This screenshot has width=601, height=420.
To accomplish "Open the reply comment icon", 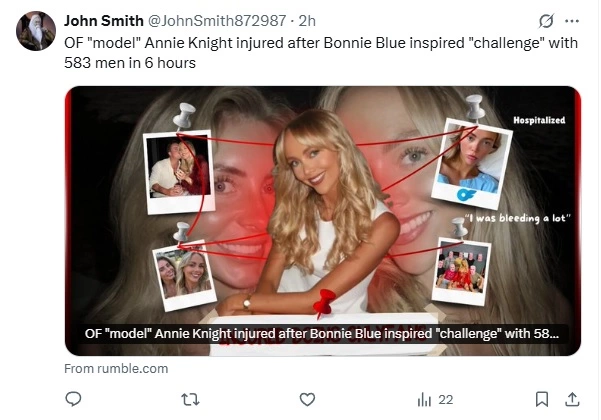I will coord(73,399).
